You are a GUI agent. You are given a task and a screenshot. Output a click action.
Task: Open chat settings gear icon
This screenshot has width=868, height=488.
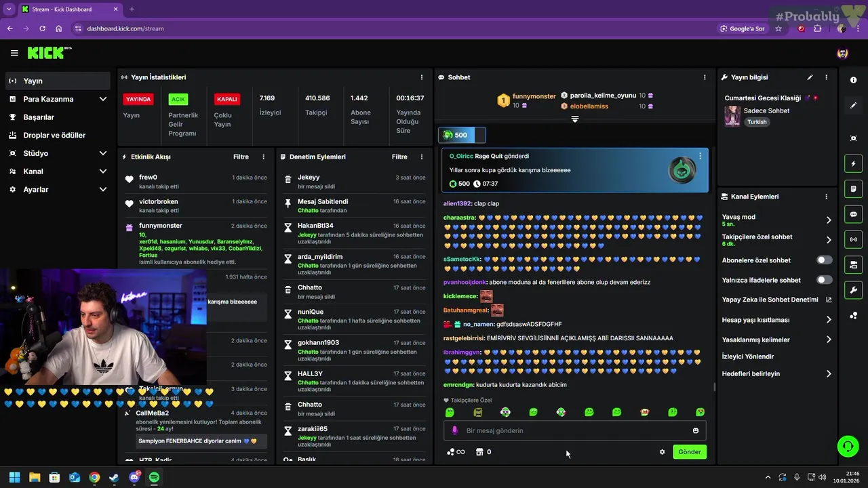(x=662, y=452)
